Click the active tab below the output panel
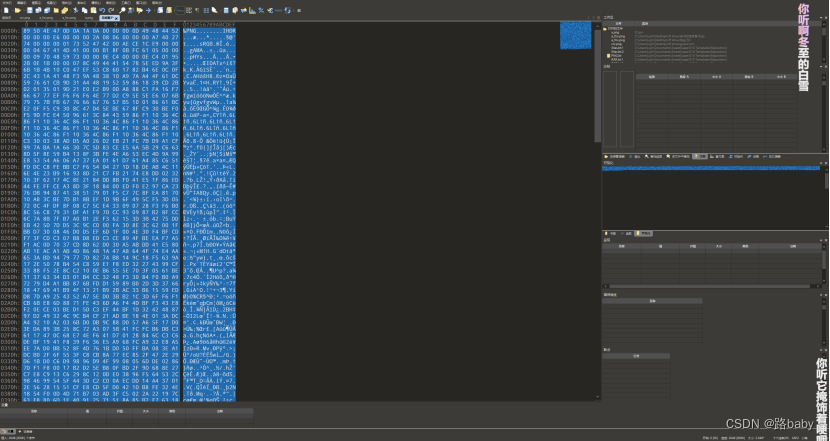Viewport: 830px width, 441px height. (644, 233)
